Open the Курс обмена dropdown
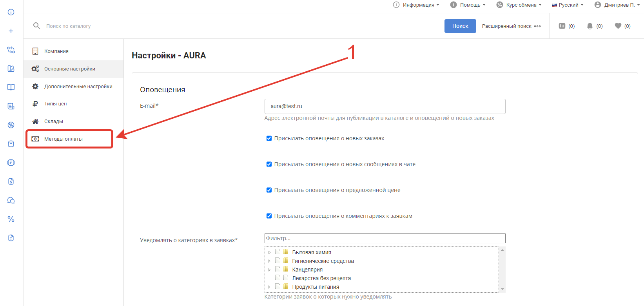The image size is (644, 306). pyautogui.click(x=519, y=5)
